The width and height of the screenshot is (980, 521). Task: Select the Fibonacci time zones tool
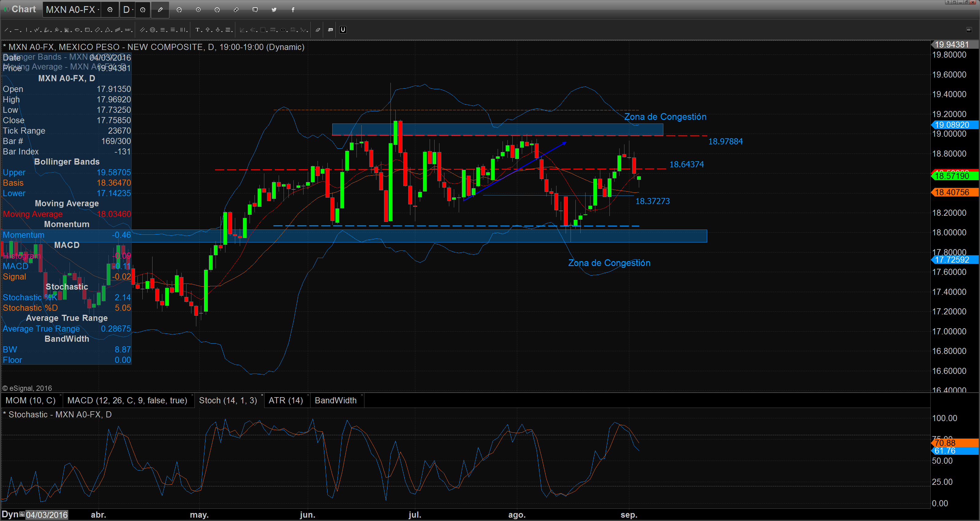[x=183, y=30]
